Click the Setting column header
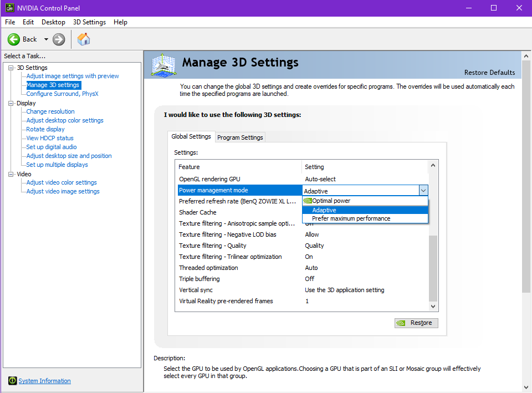The height and width of the screenshot is (393, 532). pyautogui.click(x=365, y=167)
